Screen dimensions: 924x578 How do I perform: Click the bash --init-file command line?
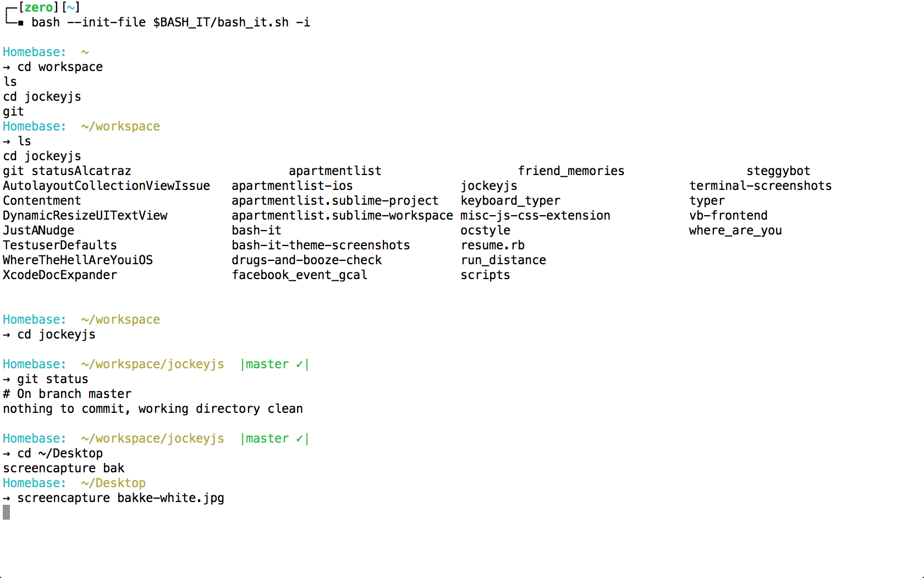point(170,23)
